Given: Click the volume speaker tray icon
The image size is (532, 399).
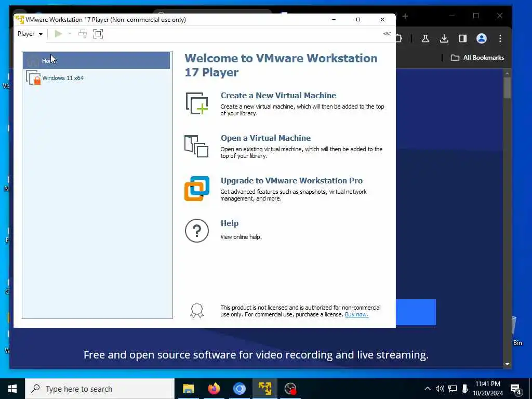Looking at the screenshot, I should coord(440,389).
